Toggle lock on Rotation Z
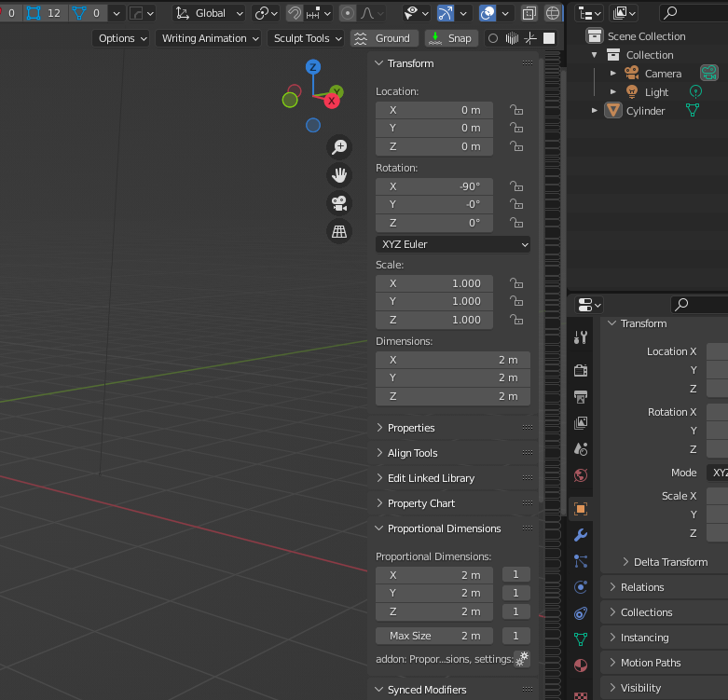Screen dimensions: 728x700 tap(516, 224)
